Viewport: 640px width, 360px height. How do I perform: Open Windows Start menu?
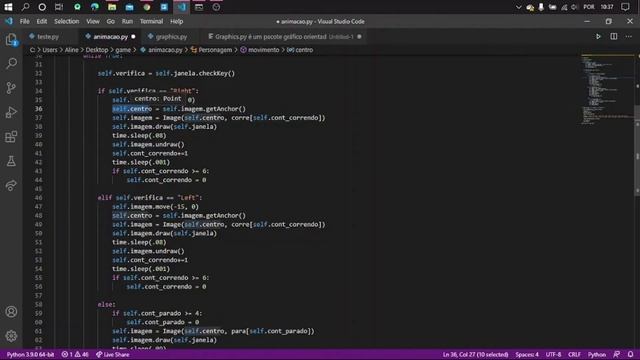click(8, 7)
